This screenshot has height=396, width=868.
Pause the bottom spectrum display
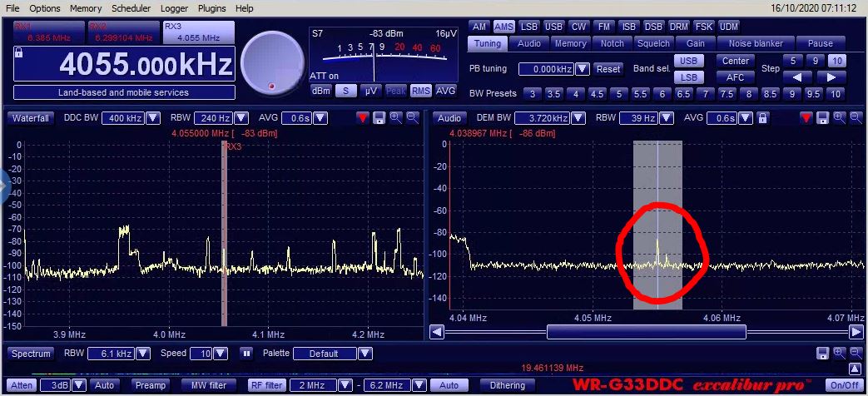pyautogui.click(x=246, y=354)
